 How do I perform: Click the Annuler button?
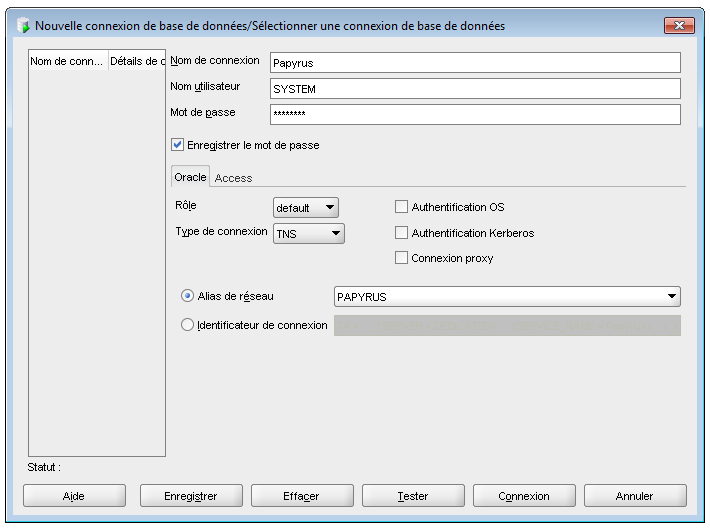pyautogui.click(x=635, y=496)
